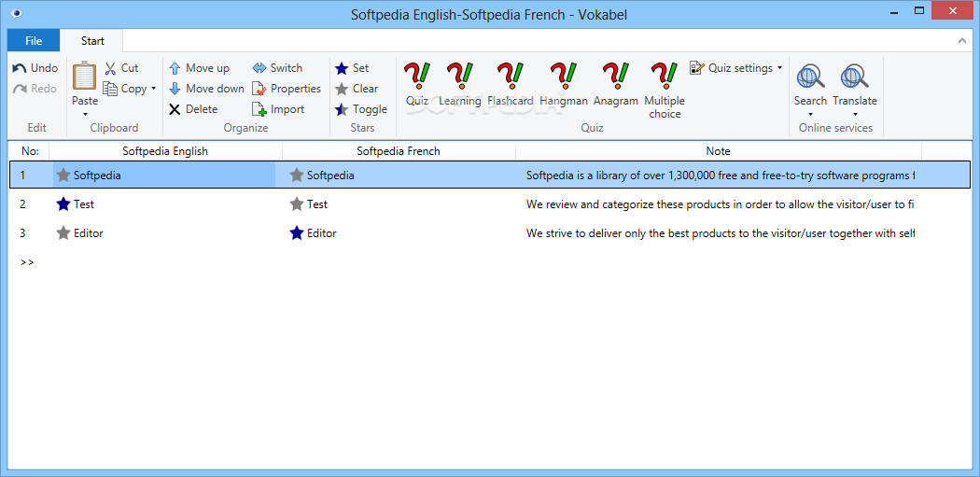The image size is (980, 477).
Task: Collapse the ribbon with chevron
Action: (962, 41)
